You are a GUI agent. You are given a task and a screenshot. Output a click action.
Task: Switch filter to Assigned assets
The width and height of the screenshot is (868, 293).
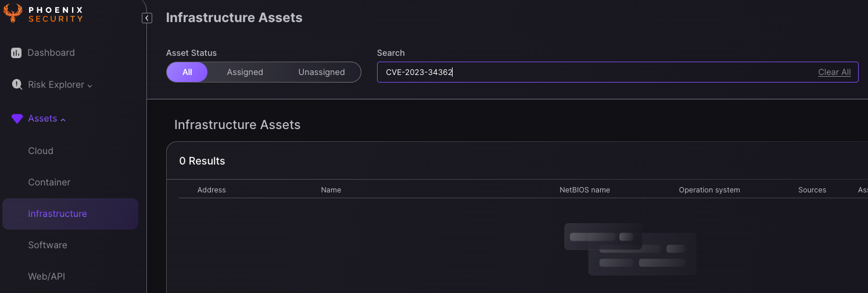point(245,72)
